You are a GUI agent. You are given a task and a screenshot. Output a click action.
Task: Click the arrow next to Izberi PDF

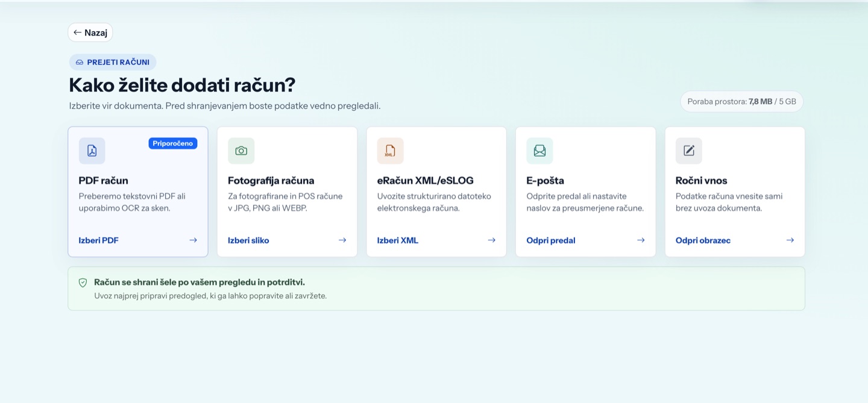(x=193, y=240)
